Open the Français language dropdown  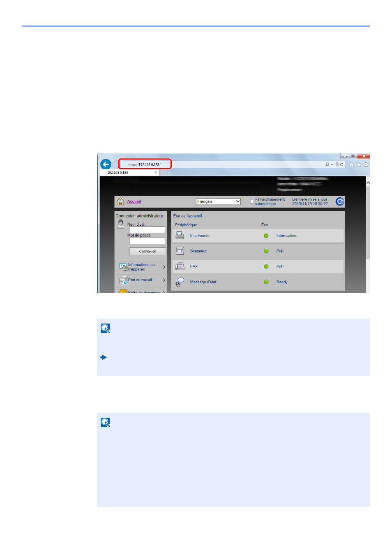coord(218,201)
